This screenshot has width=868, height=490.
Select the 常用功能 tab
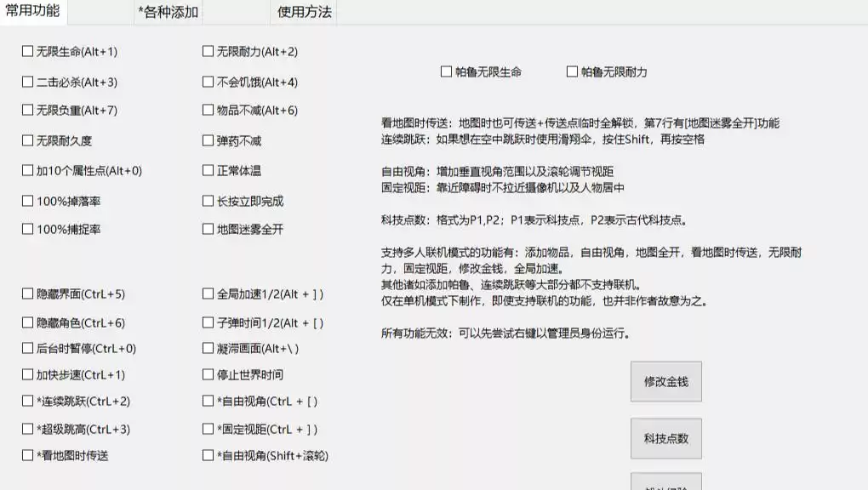pyautogui.click(x=33, y=11)
